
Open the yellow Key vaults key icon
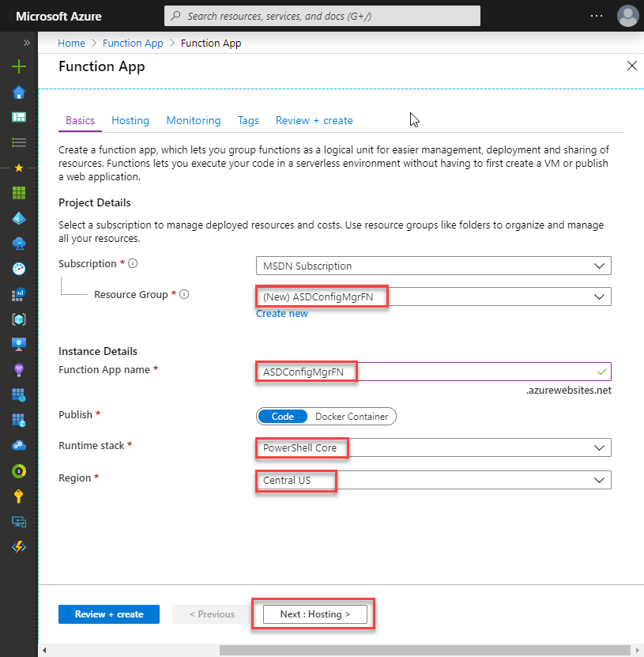pyautogui.click(x=19, y=496)
